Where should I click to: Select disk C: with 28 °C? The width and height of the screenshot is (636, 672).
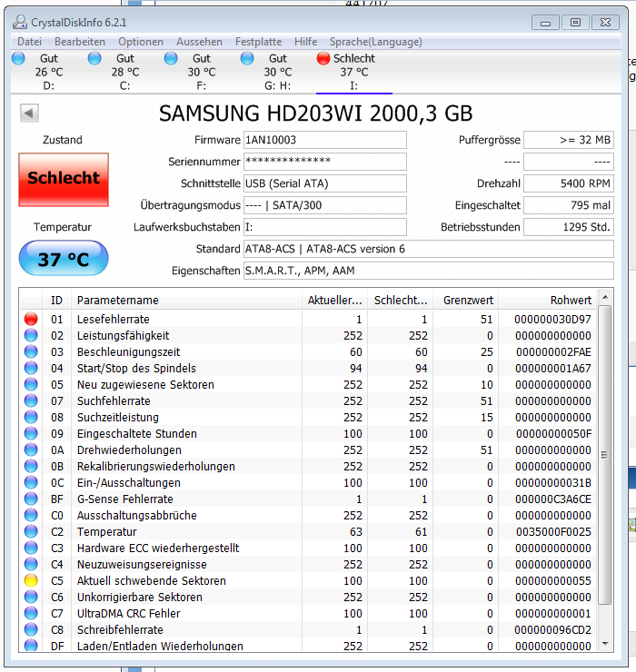click(124, 72)
